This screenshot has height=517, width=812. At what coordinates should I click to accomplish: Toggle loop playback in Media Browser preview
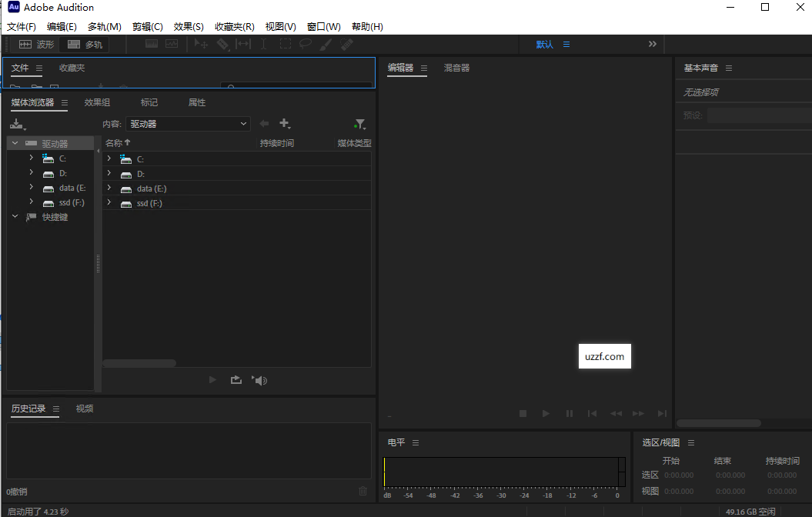click(x=236, y=379)
